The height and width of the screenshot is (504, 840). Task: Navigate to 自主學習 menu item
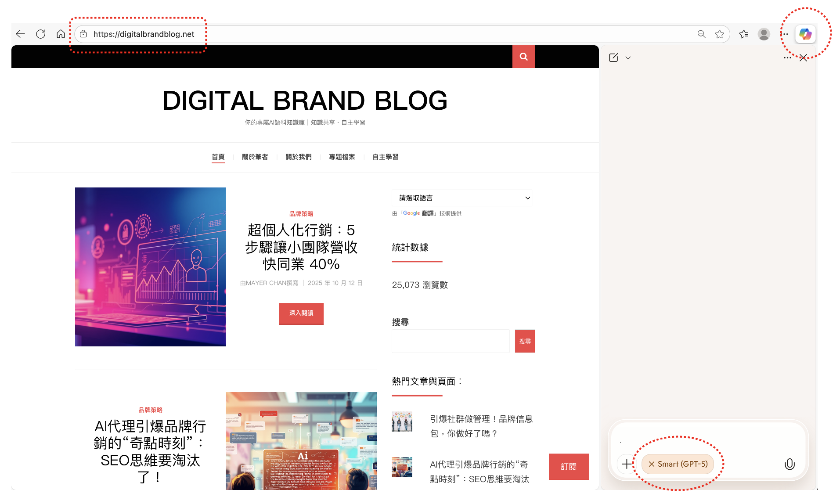coord(385,157)
